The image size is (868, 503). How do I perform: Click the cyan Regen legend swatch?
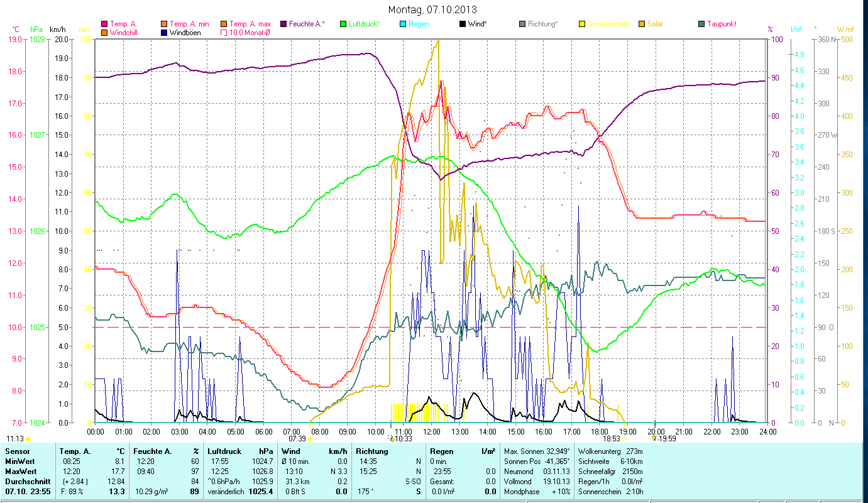click(402, 24)
